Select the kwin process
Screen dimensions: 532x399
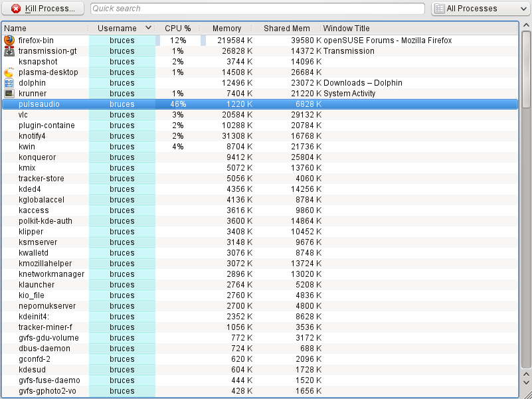click(27, 147)
